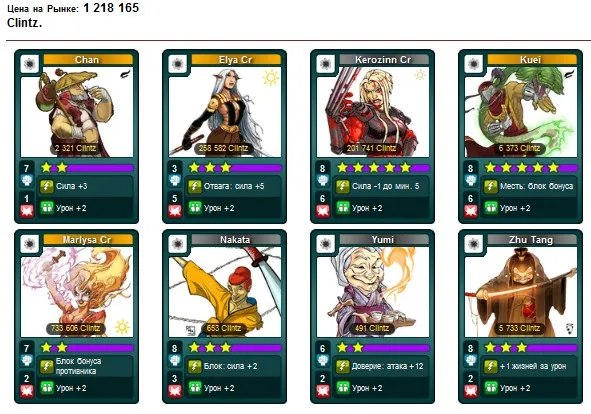591x414 pixels.
Task: Click the ability lightning icon on Marlysa Cr
Action: click(46, 366)
